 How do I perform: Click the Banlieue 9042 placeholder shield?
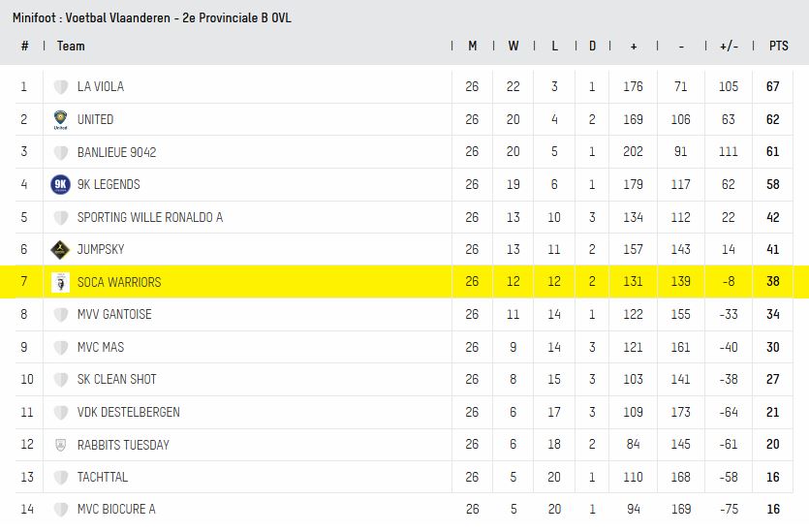(x=60, y=153)
